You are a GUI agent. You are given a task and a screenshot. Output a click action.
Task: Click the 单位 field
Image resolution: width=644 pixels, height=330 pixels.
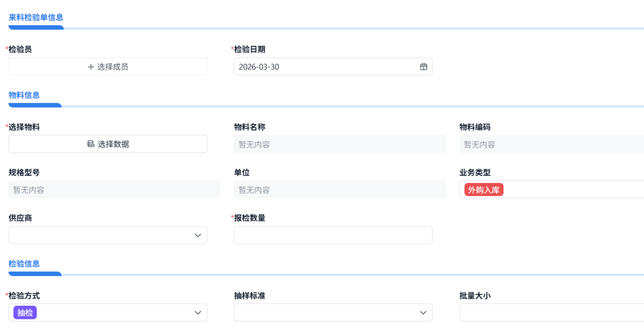tap(340, 190)
